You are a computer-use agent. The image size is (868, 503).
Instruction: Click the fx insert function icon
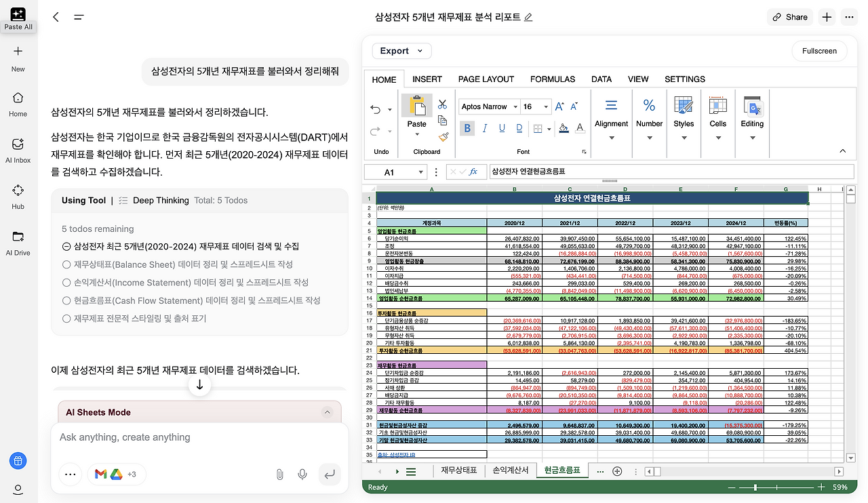pos(473,172)
